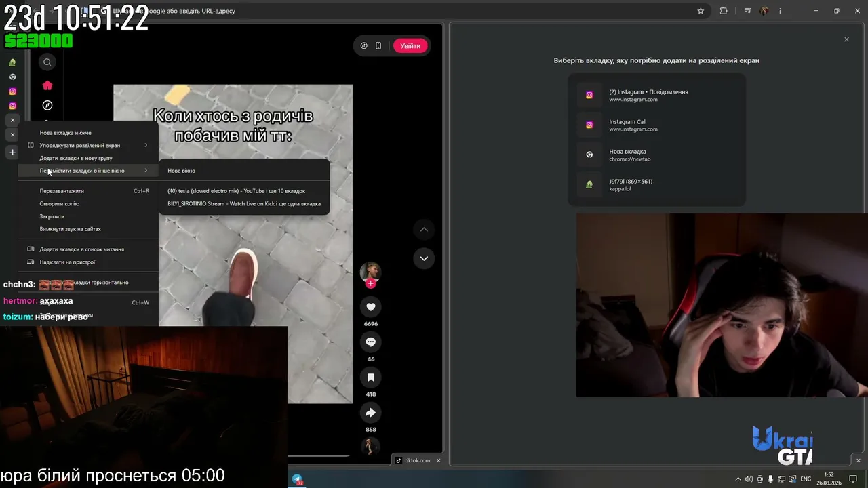Open media control icon in Chrome toolbar

[748, 11]
